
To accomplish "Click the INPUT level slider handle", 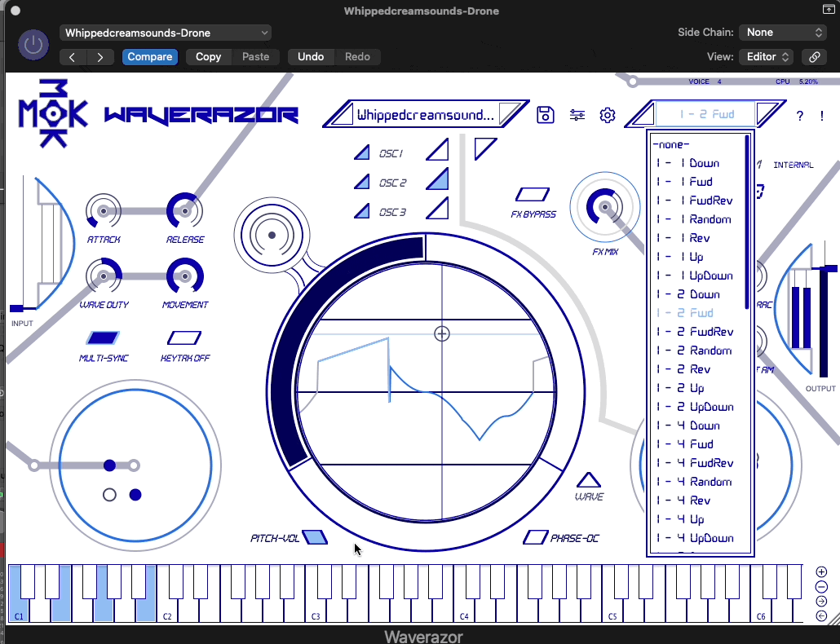I will pyautogui.click(x=18, y=308).
